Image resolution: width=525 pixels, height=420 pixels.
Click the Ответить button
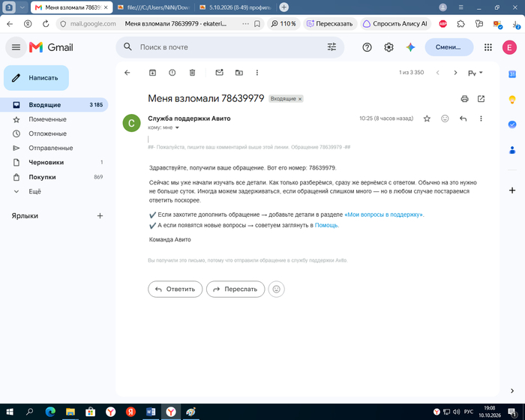coord(175,289)
